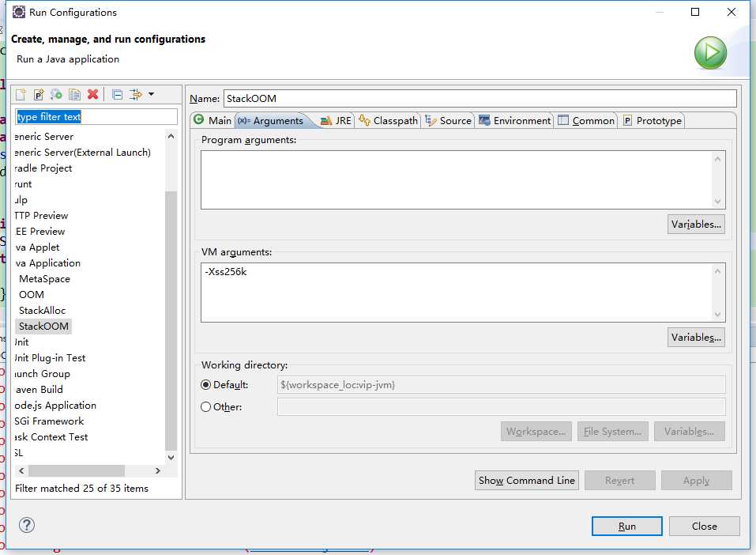The image size is (756, 555).
Task: Click the Other working directory text field
Action: (x=502, y=407)
